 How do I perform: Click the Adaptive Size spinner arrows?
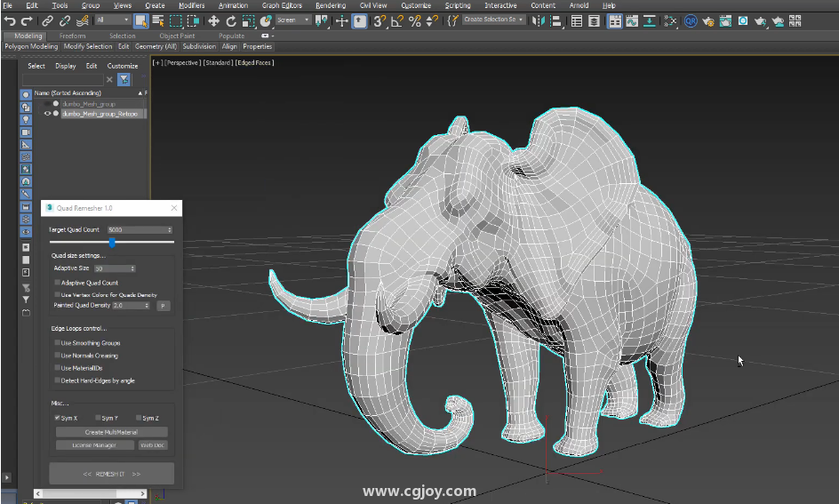(x=132, y=268)
